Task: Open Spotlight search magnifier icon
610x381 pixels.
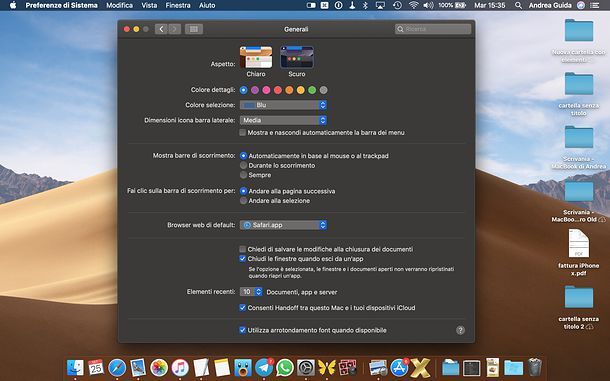Action: tap(518, 5)
